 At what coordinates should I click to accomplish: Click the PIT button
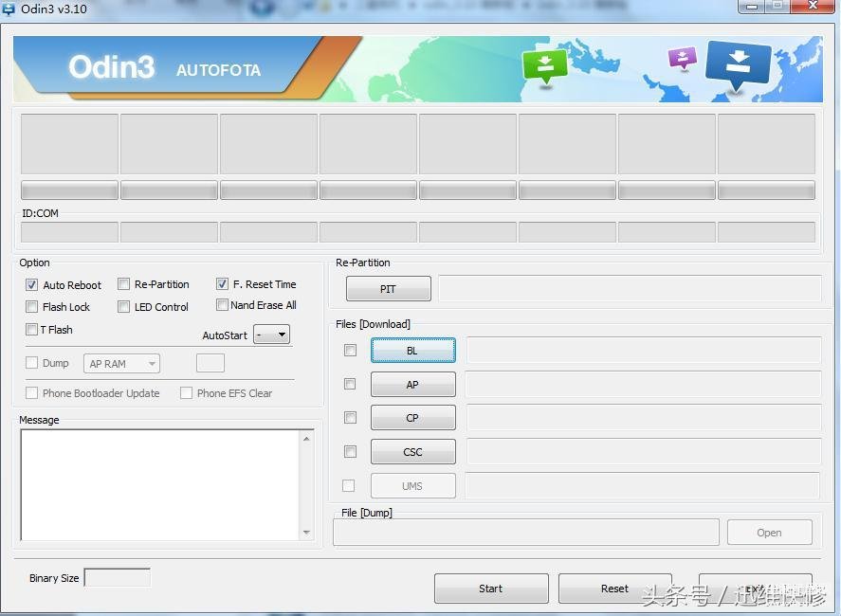coord(389,288)
